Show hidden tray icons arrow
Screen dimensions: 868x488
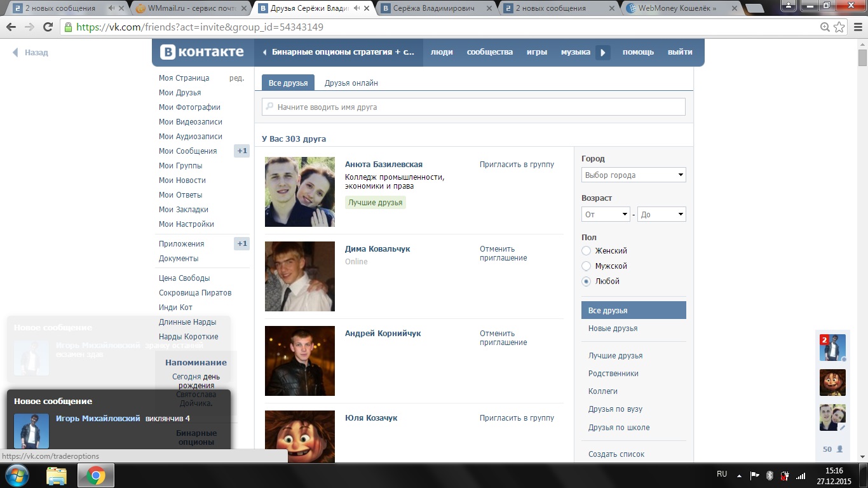coord(738,475)
